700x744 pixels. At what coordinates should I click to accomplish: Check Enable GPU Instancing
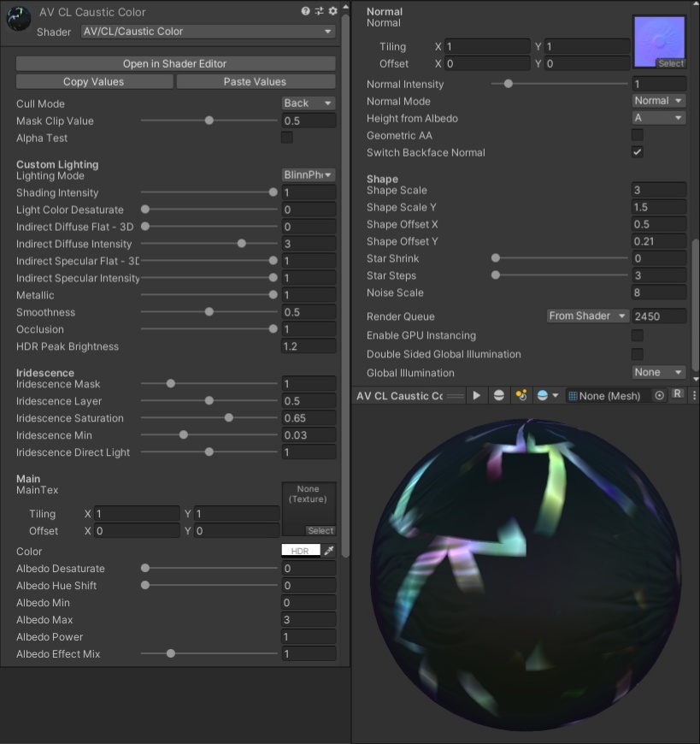(x=636, y=335)
